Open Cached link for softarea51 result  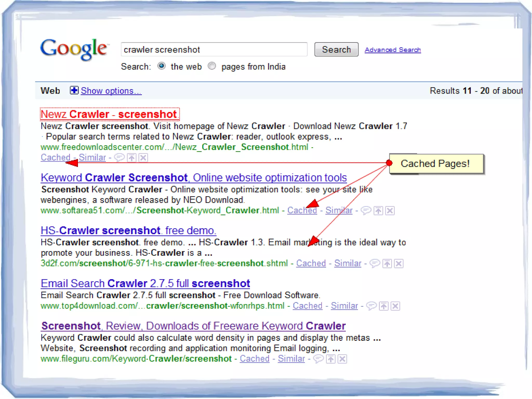(302, 210)
